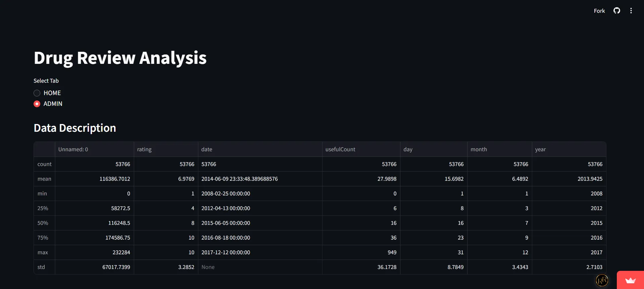The width and height of the screenshot is (644, 289).
Task: Select the mean row label
Action: tap(44, 179)
